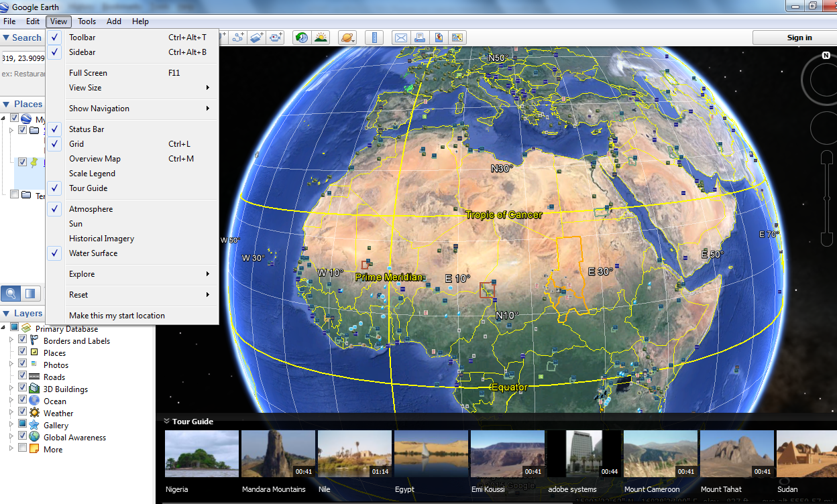Click the Add Image Overlay toolbar icon
Screen dimensions: 837x504
coord(258,38)
